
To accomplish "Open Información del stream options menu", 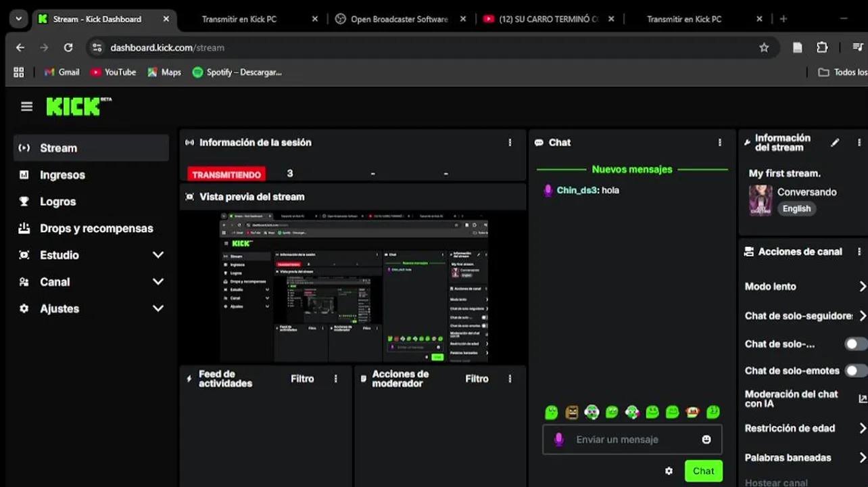I will (859, 143).
